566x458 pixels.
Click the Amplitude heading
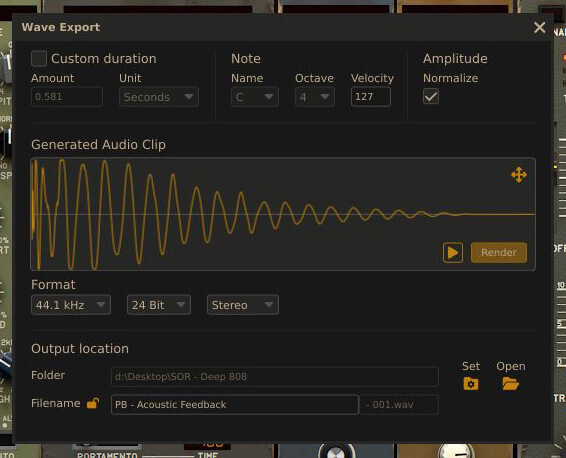(455, 58)
